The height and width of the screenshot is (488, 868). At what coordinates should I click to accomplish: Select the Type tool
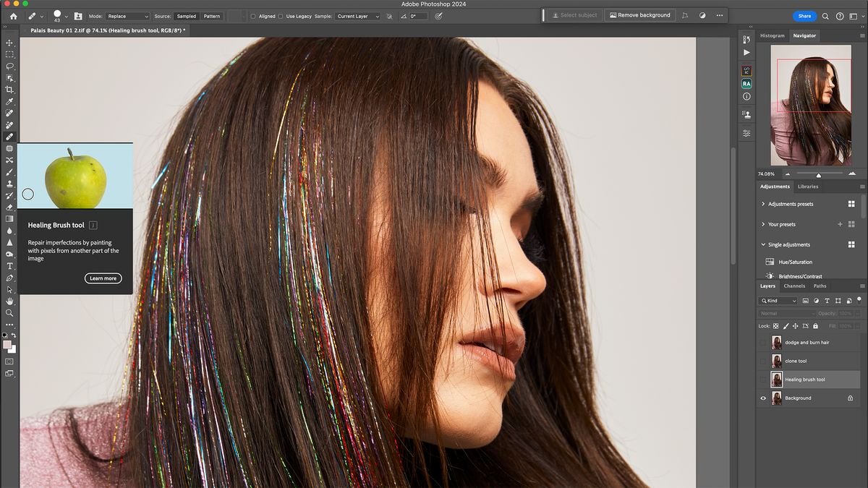click(x=9, y=266)
